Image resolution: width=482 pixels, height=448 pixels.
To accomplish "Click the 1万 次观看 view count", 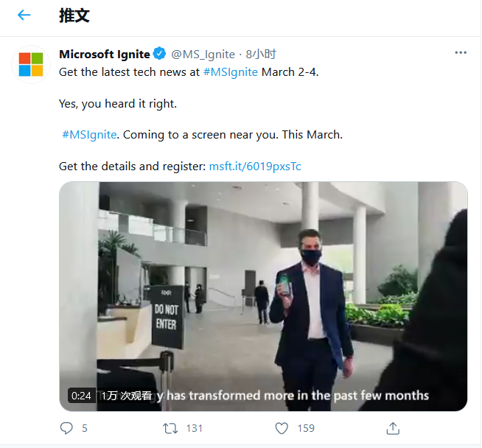I will coord(126,396).
